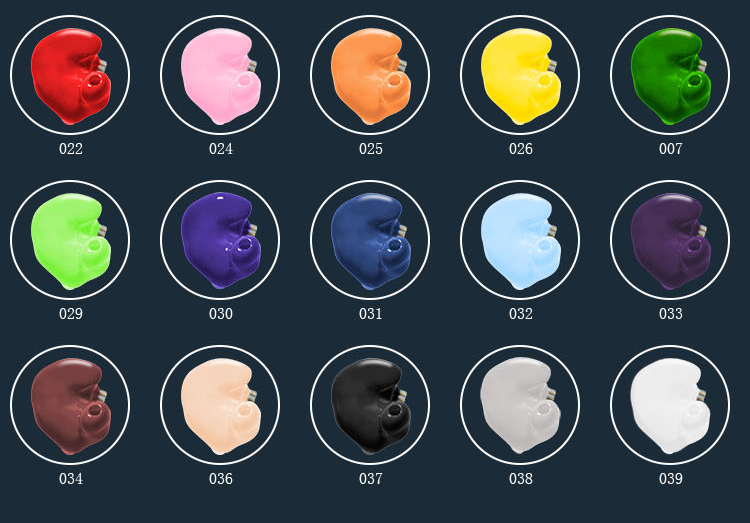
Task: Select the beige skin-tone earpiece 036
Action: tap(220, 405)
